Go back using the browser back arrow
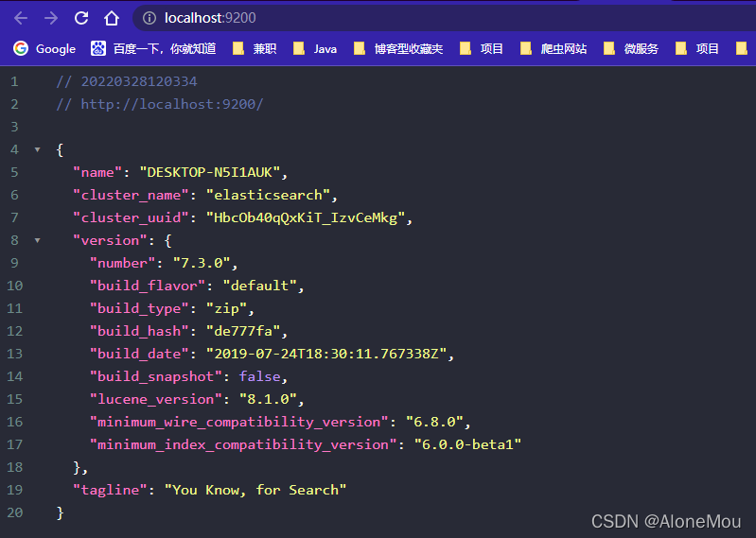The height and width of the screenshot is (538, 756). [21, 18]
